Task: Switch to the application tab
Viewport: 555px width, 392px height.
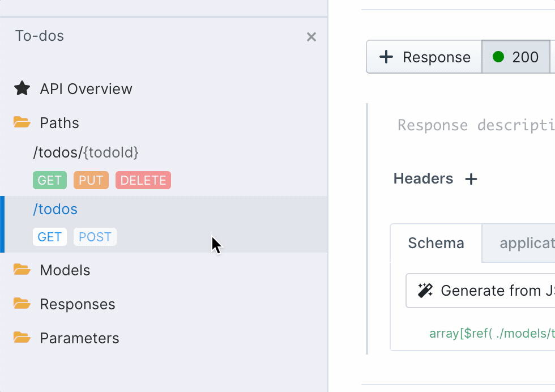Action: 527,243
